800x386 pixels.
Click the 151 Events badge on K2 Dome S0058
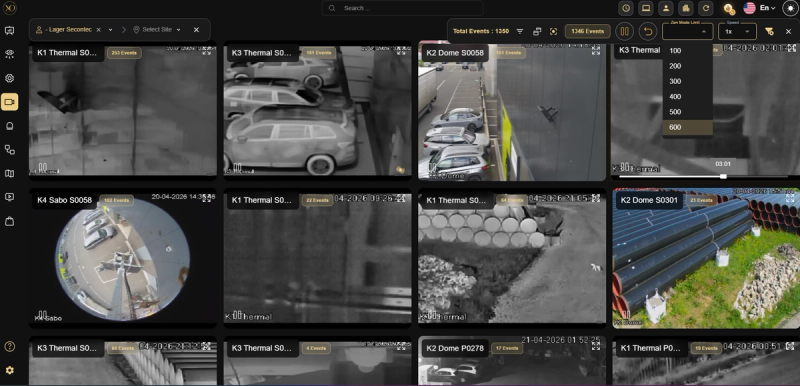pyautogui.click(x=509, y=53)
